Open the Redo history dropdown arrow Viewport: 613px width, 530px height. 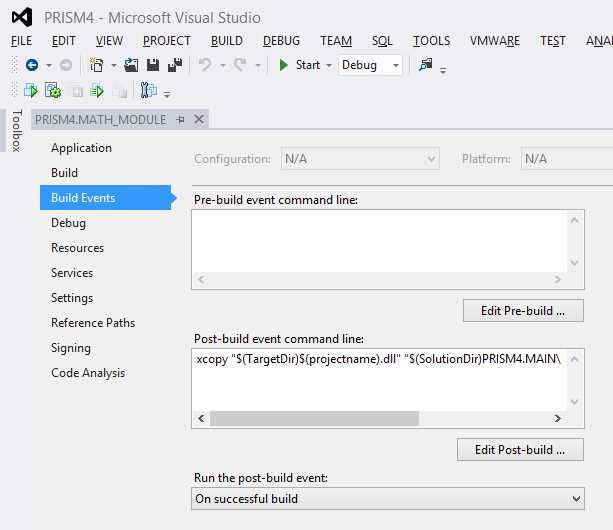[258, 65]
